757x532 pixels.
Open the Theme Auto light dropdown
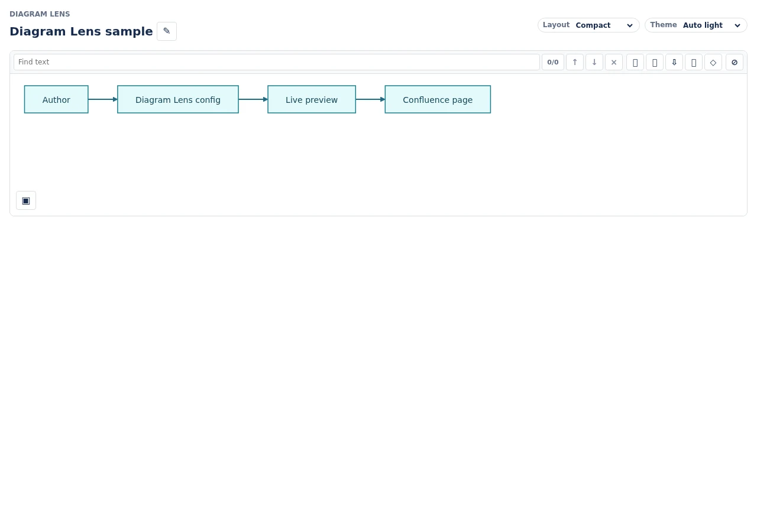click(x=696, y=25)
